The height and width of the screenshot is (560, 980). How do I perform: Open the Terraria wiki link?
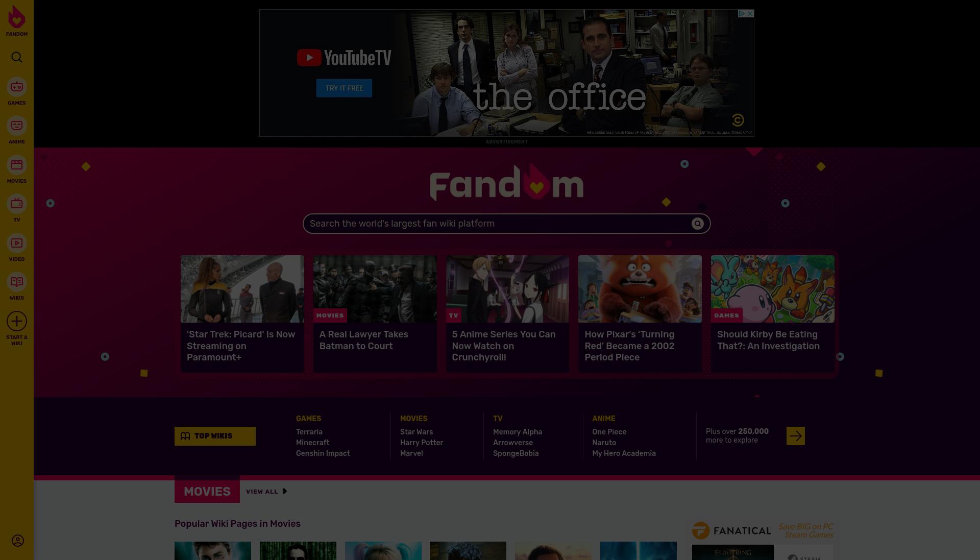click(309, 432)
